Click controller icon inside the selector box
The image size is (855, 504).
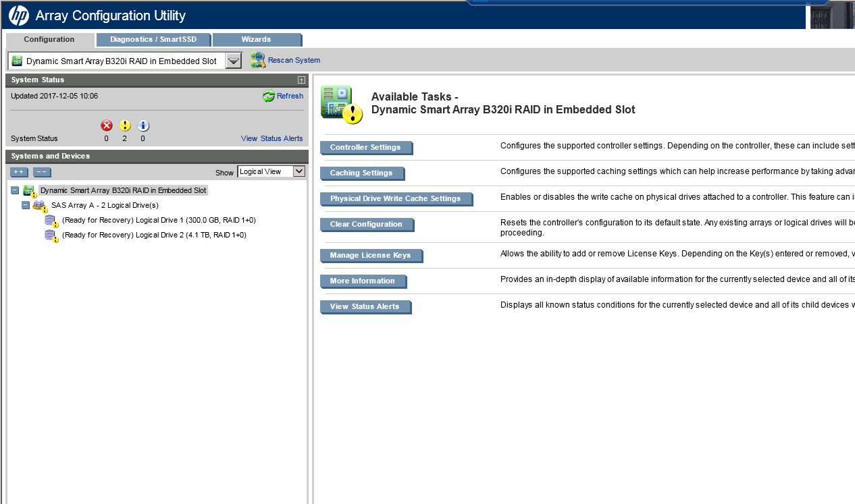tap(17, 61)
